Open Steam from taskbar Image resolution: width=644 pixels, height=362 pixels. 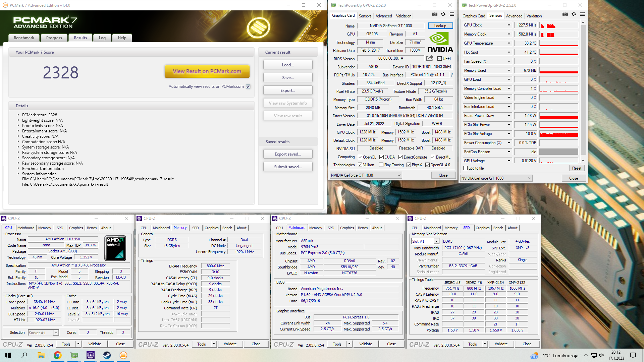(107, 355)
